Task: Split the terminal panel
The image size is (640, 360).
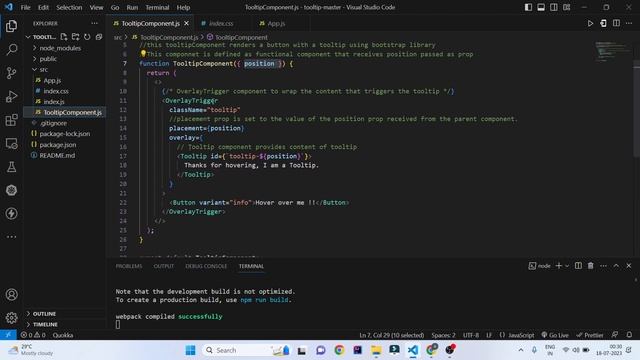Action: pos(578,266)
